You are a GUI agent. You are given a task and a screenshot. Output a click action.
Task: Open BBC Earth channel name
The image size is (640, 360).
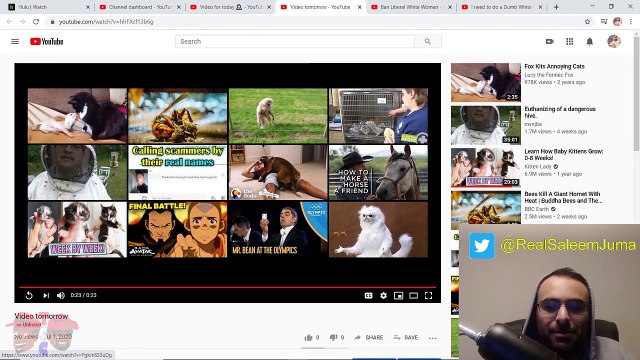tap(536, 209)
